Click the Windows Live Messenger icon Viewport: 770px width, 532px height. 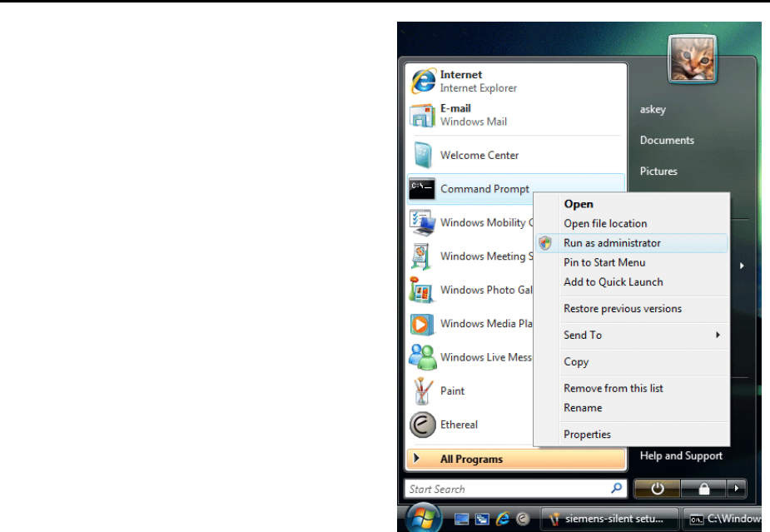[x=423, y=357]
